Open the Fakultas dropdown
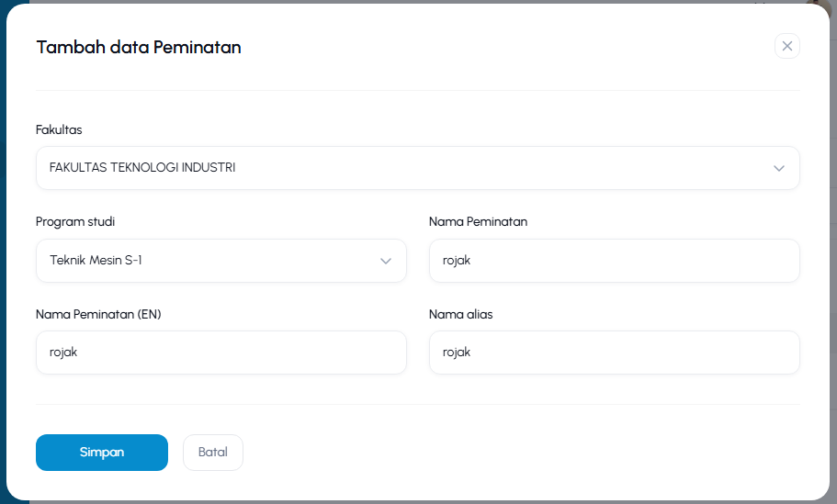Image resolution: width=837 pixels, height=504 pixels. point(417,168)
